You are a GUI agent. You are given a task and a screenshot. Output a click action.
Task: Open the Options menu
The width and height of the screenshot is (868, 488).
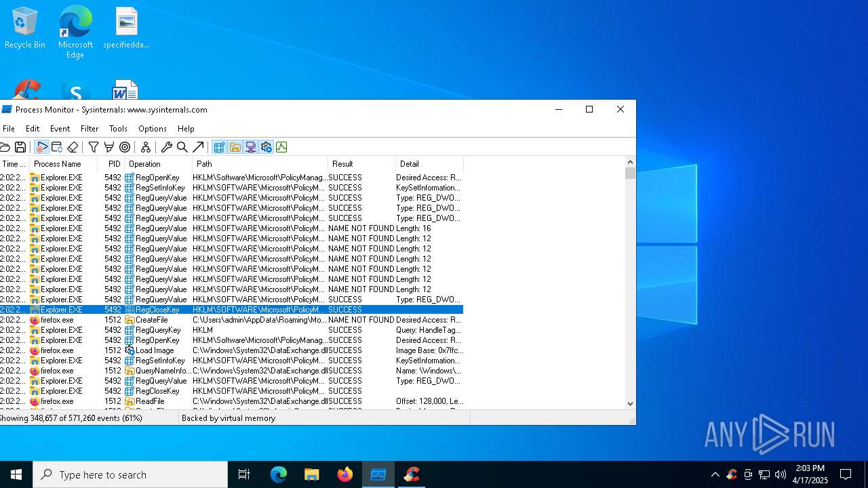click(x=153, y=129)
